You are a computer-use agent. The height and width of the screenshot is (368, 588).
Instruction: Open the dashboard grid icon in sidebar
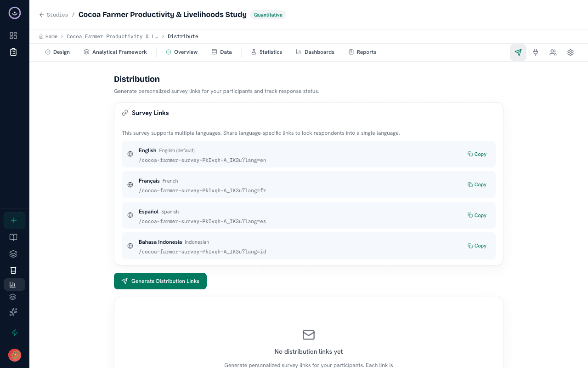(13, 35)
